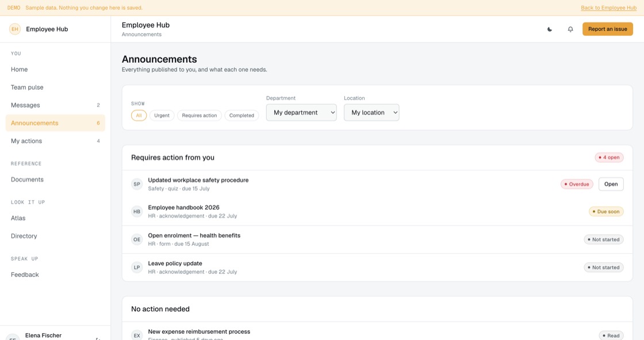The height and width of the screenshot is (340, 644).
Task: Open the My location dropdown
Action: (371, 112)
